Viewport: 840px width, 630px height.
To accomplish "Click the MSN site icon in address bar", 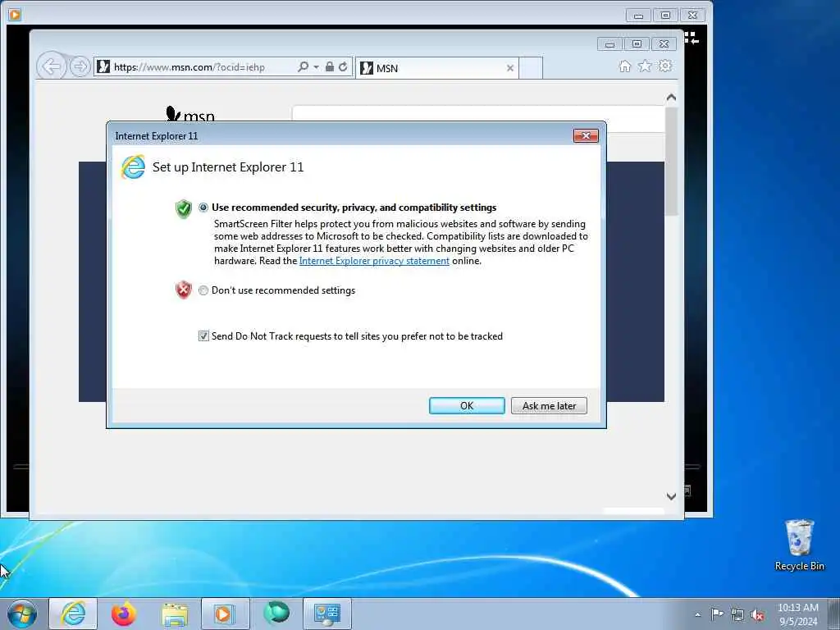I will pos(103,67).
